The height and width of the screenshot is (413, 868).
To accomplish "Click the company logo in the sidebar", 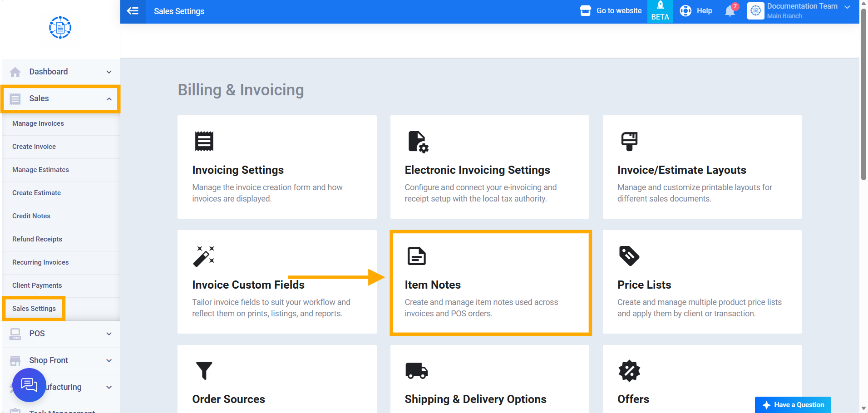I will click(60, 28).
